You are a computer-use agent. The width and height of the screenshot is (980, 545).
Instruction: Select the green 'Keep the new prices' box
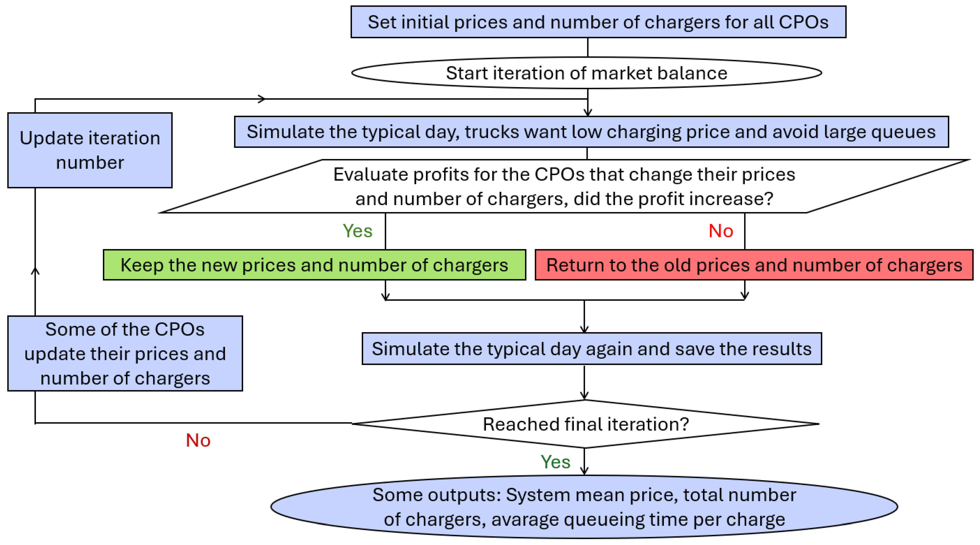coord(314,265)
